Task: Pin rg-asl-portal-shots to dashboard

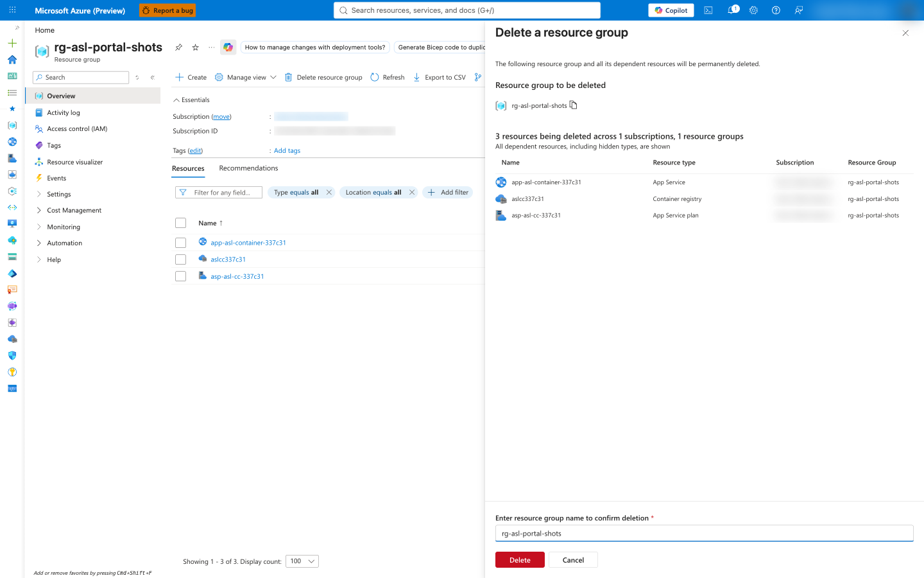Action: [x=178, y=48]
